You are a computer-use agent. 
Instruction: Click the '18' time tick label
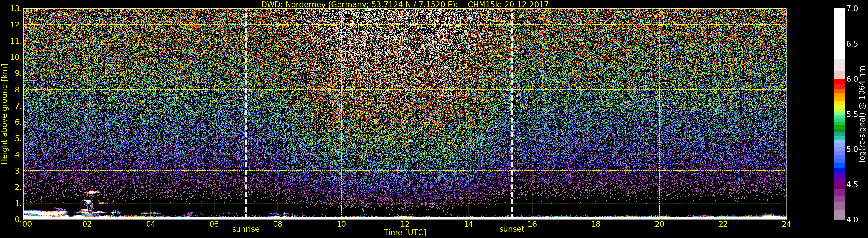(x=596, y=224)
